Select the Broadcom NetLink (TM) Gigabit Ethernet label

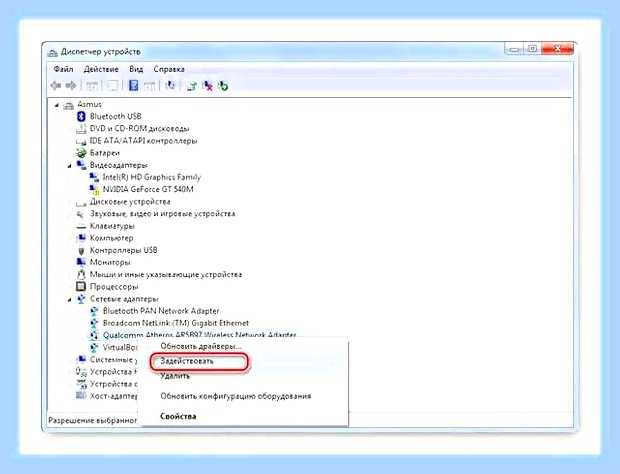tap(176, 323)
